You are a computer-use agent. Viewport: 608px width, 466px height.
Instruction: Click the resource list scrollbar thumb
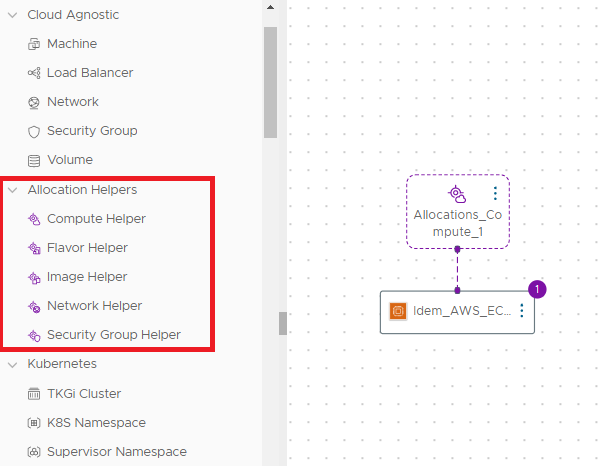271,83
